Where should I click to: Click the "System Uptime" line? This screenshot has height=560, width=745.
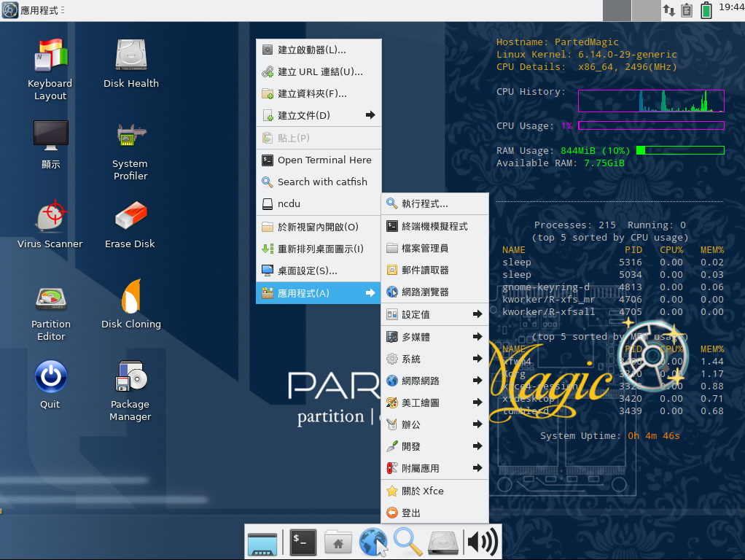tap(609, 436)
